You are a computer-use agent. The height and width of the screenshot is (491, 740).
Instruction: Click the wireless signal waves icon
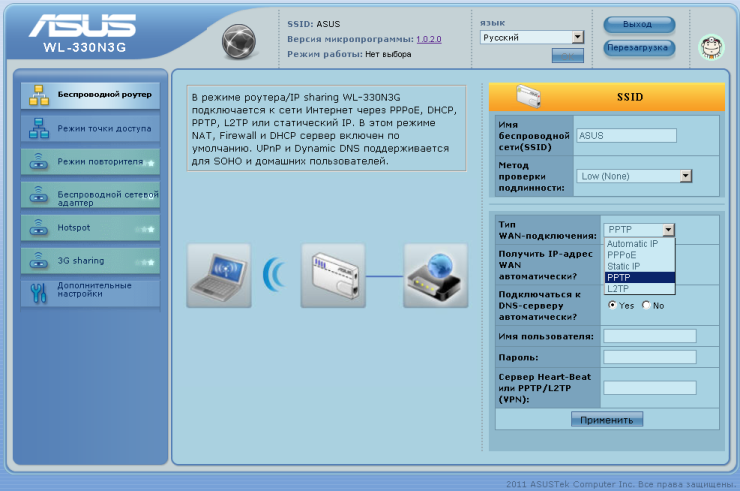pos(274,274)
